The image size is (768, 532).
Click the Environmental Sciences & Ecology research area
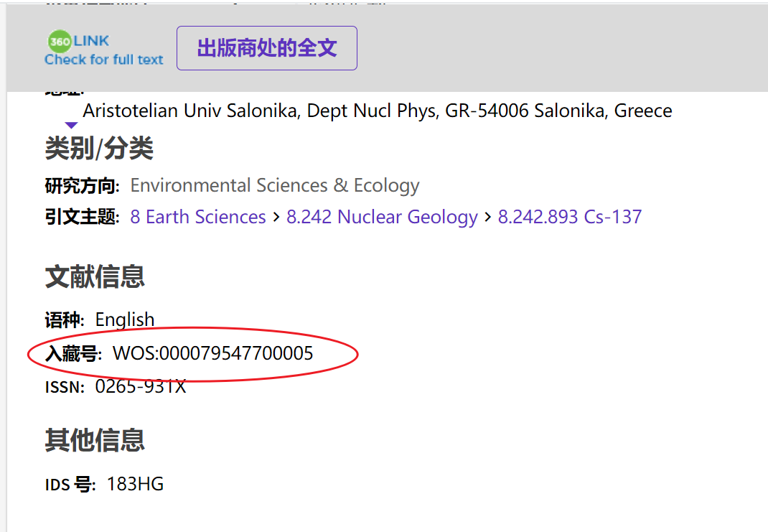click(275, 186)
